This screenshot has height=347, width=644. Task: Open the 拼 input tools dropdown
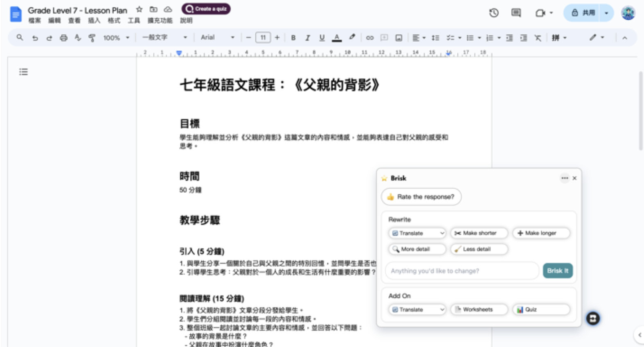559,38
